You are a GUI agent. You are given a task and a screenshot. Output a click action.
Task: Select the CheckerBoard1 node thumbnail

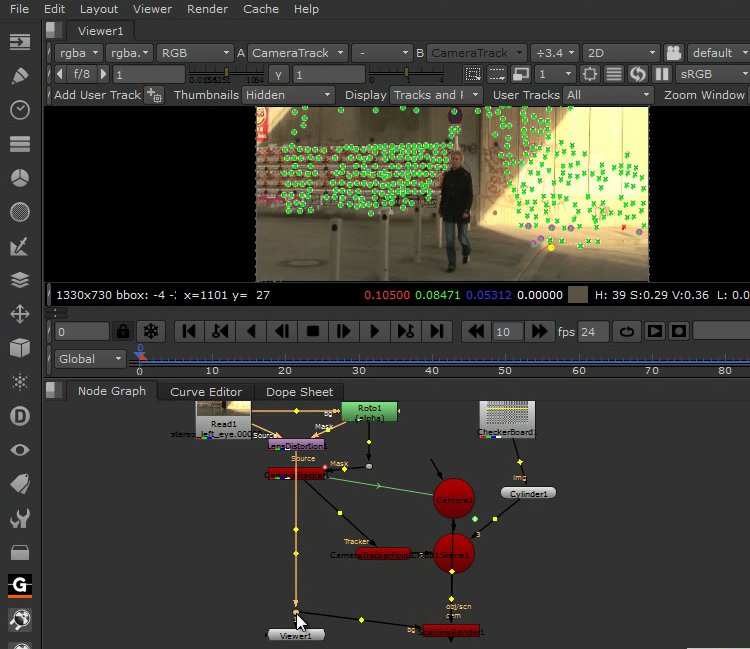pyautogui.click(x=507, y=418)
